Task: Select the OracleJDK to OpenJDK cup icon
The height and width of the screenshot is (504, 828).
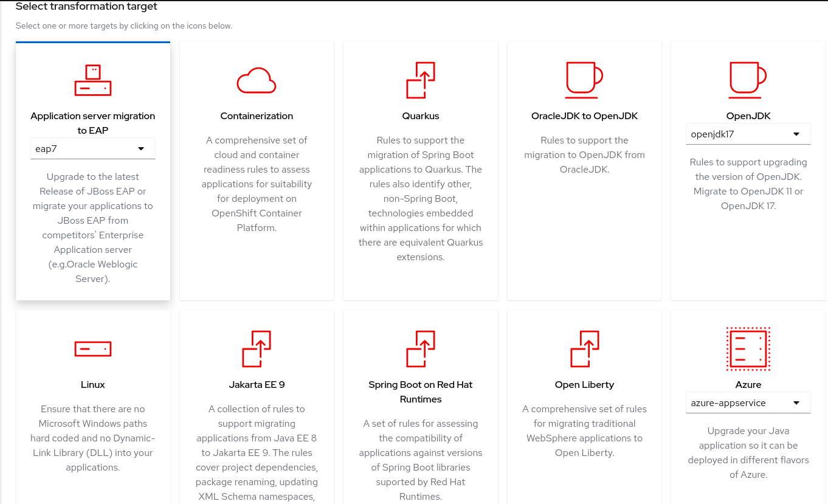Action: click(584, 80)
